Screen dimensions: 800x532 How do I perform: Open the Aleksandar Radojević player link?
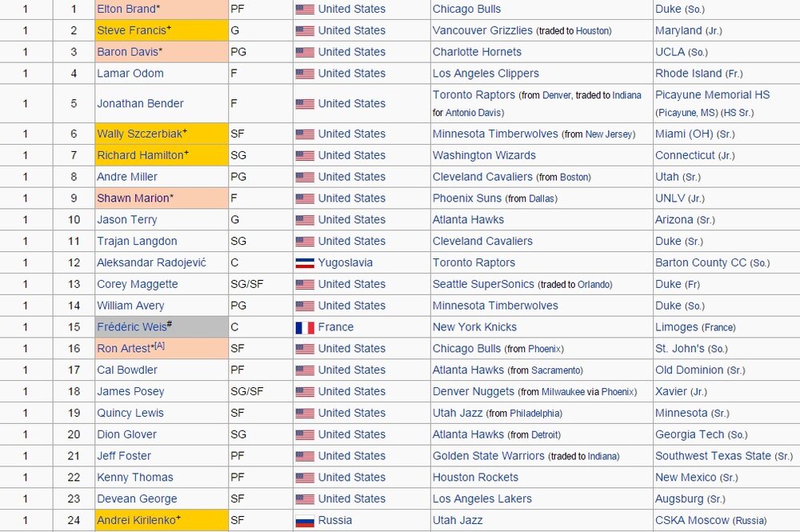(x=151, y=262)
